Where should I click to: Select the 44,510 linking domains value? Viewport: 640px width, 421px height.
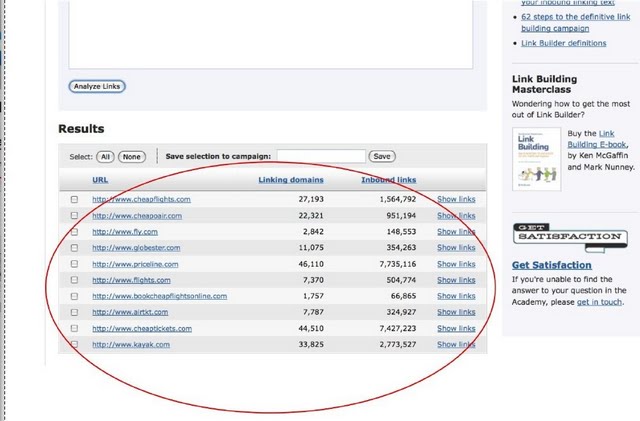coord(311,328)
